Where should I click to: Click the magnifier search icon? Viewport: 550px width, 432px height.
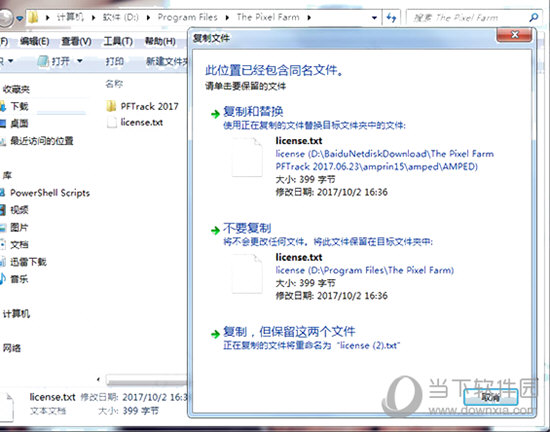(x=534, y=18)
